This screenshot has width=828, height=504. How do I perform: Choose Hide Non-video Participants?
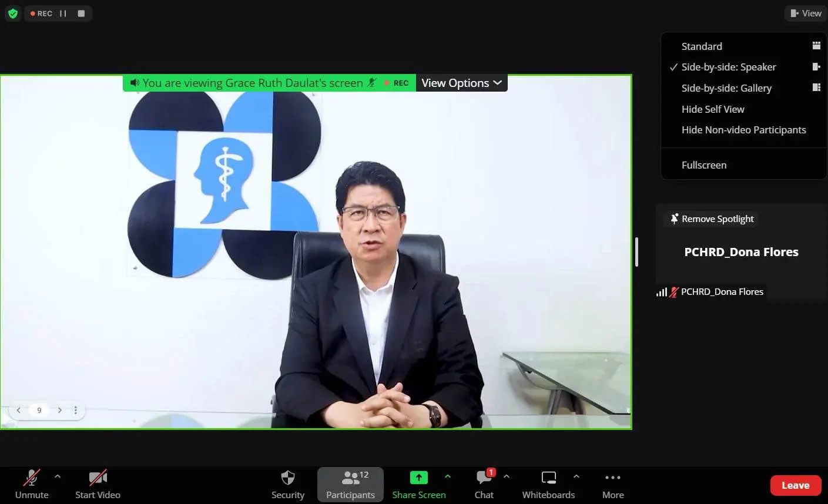pos(744,130)
